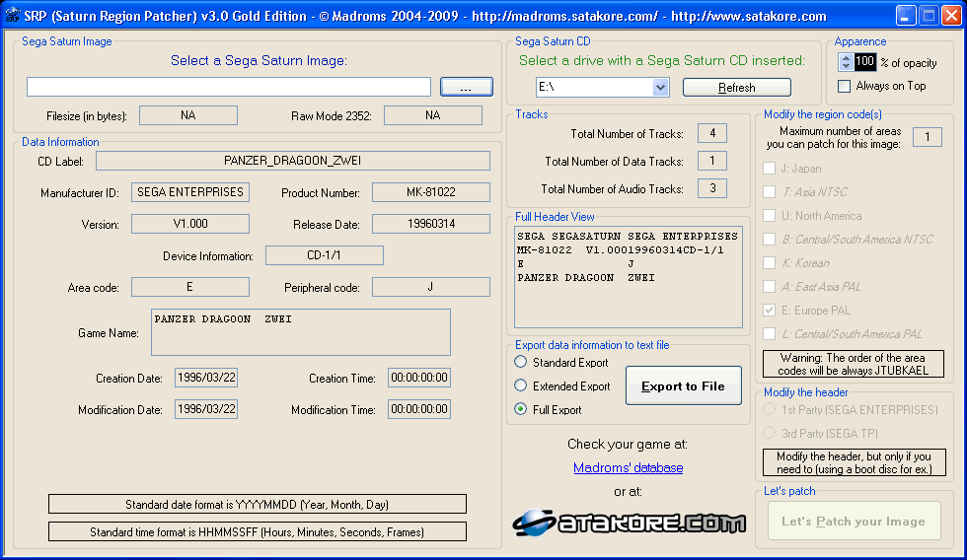Click the standard time format note
The width and height of the screenshot is (967, 560).
[258, 531]
